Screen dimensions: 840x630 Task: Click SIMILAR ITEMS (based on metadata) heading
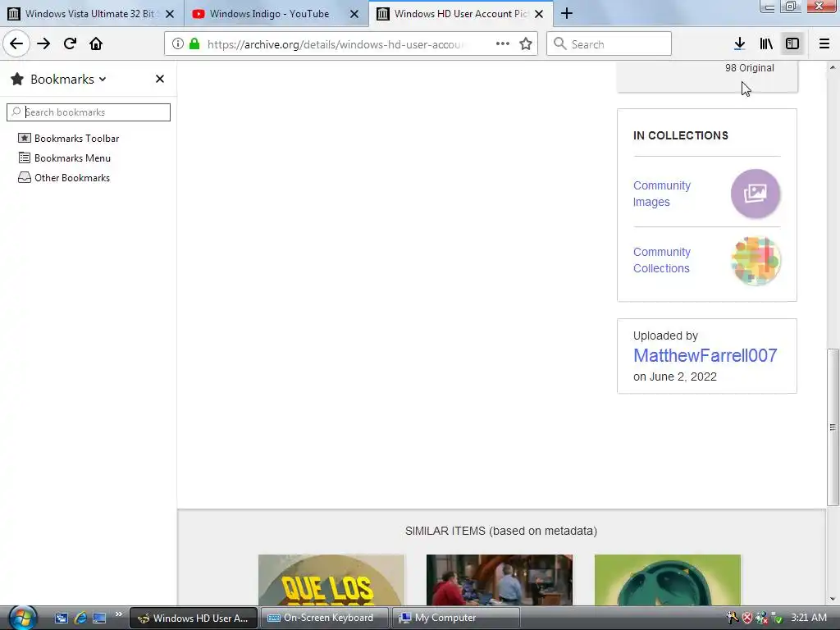click(x=501, y=531)
